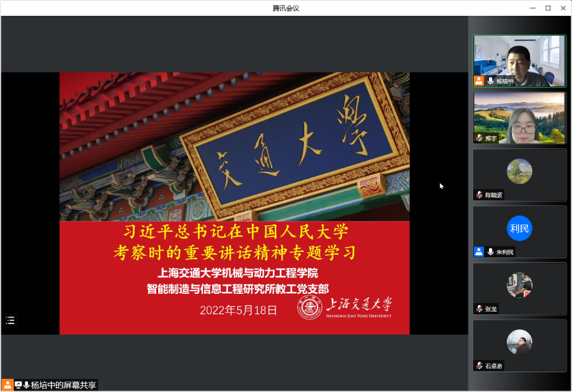Screen dimensions: 572x392
Task: Click the blue 利民 avatar circle
Action: 519,229
